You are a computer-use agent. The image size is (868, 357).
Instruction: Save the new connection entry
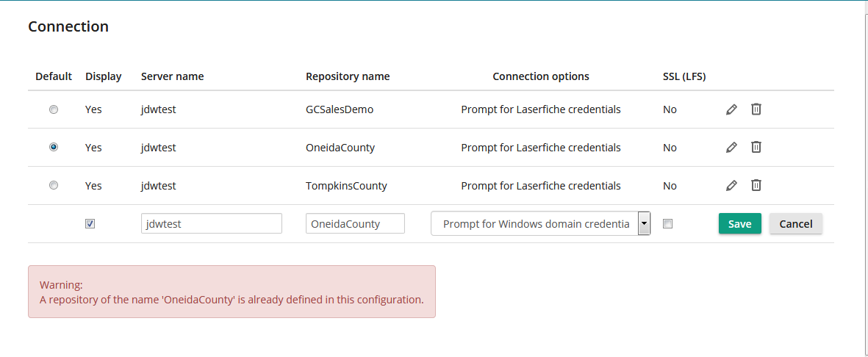tap(740, 223)
